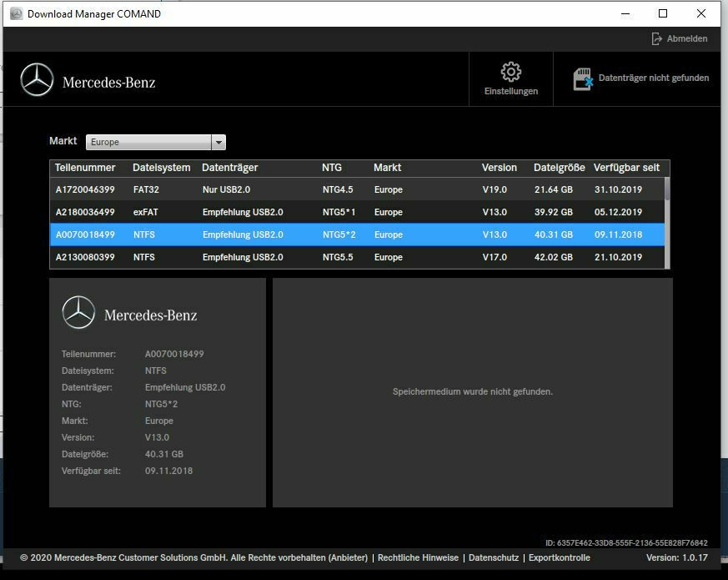Select row with part number A2180036499
This screenshot has width=728, height=580.
[x=357, y=212]
